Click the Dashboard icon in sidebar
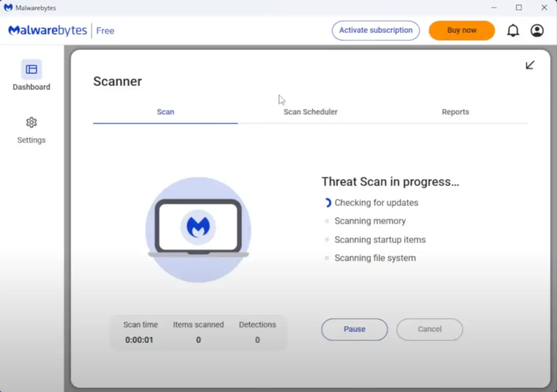Viewport: 557px width, 392px height. [31, 69]
